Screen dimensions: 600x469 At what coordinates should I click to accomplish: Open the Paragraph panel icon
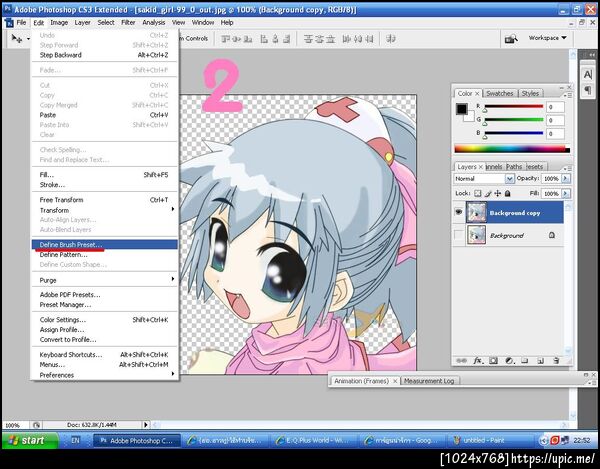coord(588,90)
